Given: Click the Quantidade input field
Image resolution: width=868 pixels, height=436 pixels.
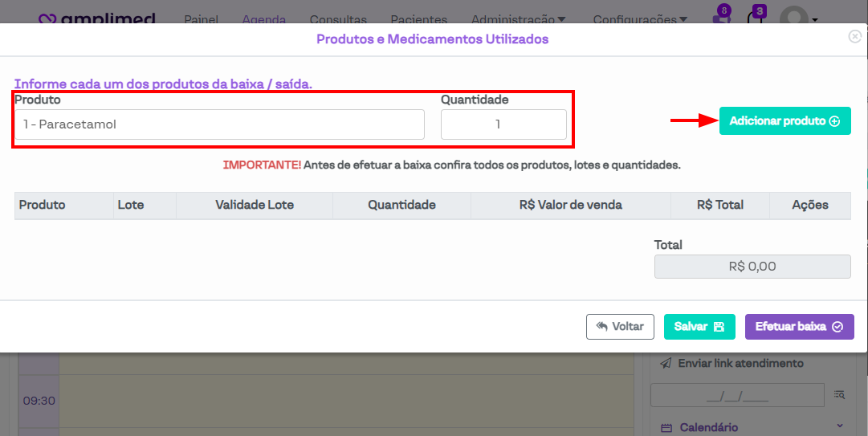Looking at the screenshot, I should coord(503,124).
